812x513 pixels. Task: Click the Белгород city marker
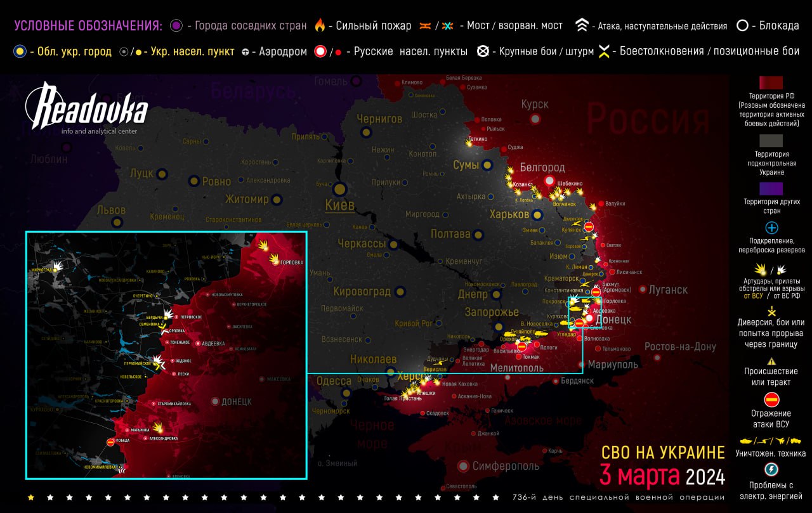coord(549,181)
